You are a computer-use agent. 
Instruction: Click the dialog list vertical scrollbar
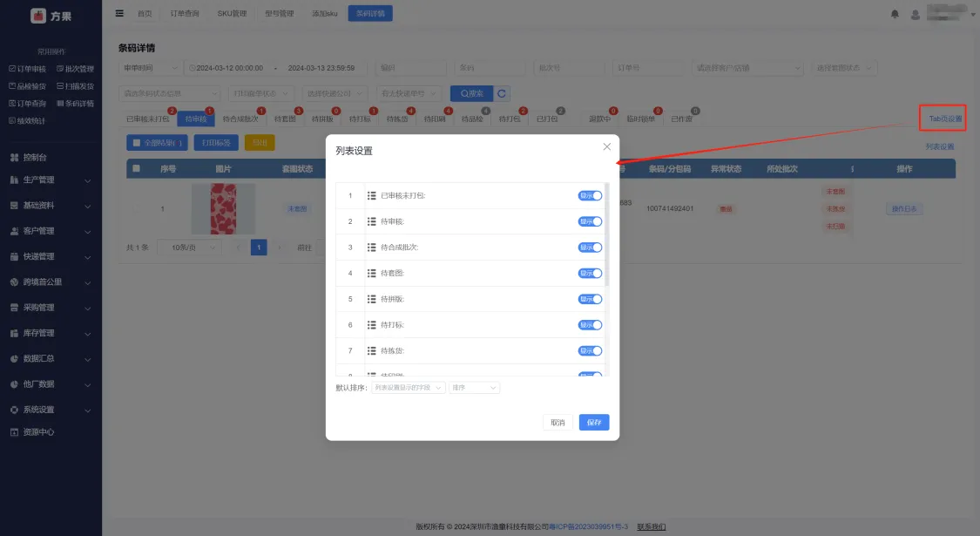point(607,234)
